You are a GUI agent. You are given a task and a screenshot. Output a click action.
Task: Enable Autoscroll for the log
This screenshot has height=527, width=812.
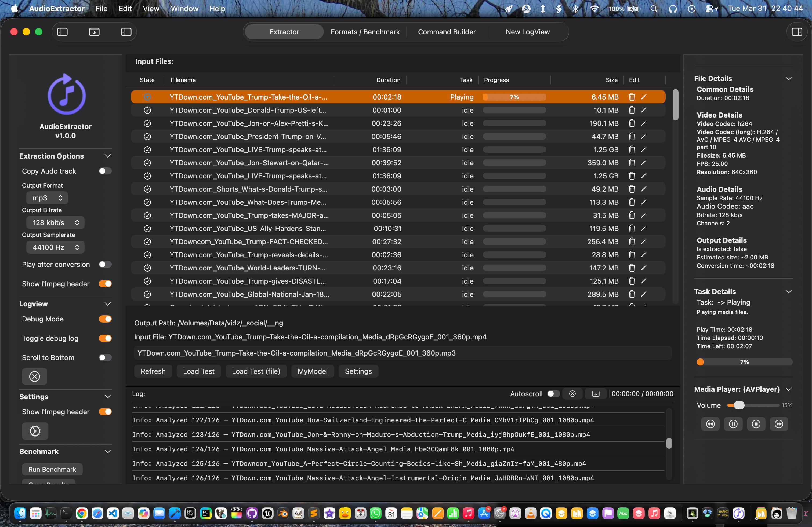coord(553,394)
